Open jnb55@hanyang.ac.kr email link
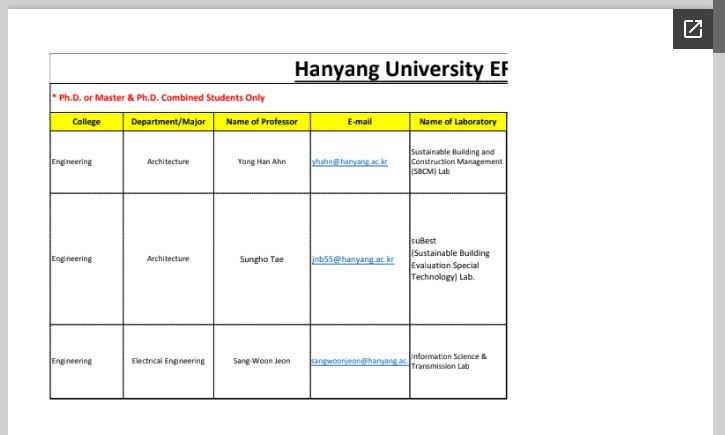 point(353,259)
